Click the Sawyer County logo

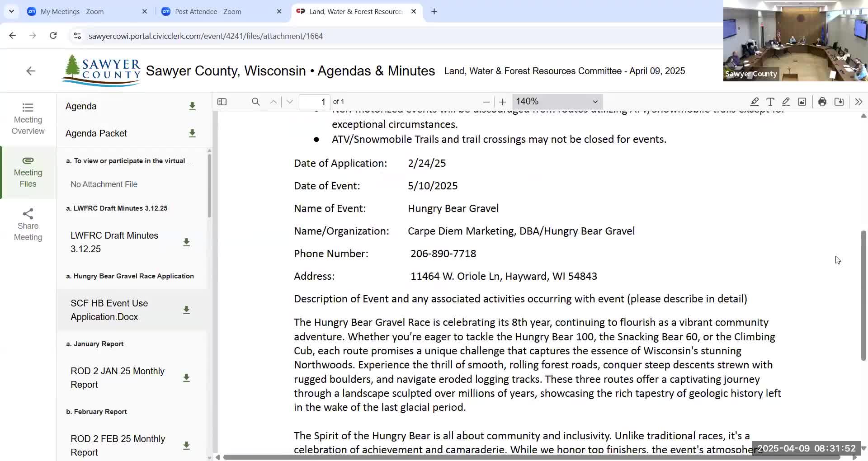(x=101, y=71)
